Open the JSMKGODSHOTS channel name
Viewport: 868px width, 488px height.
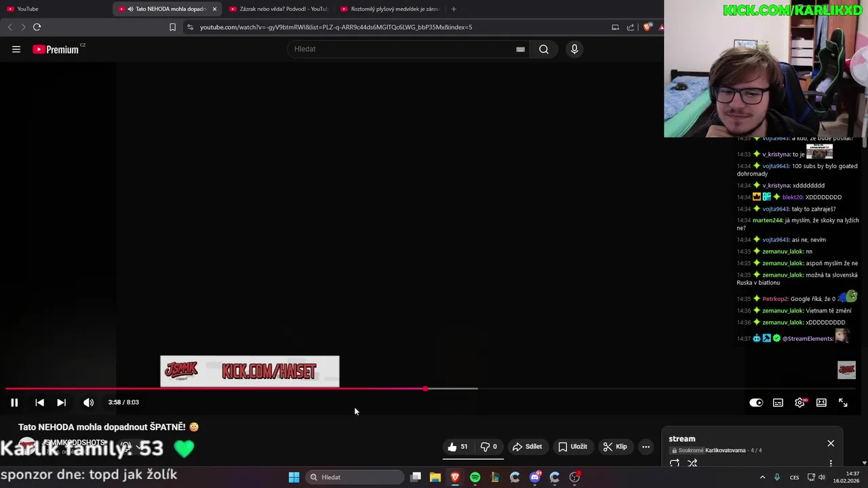click(75, 443)
